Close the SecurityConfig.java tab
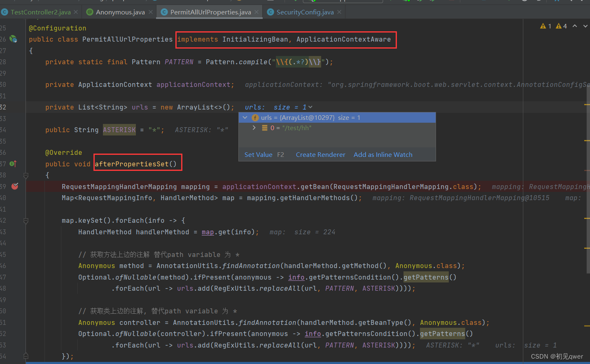Viewport: 590px width, 364px height. coord(339,12)
